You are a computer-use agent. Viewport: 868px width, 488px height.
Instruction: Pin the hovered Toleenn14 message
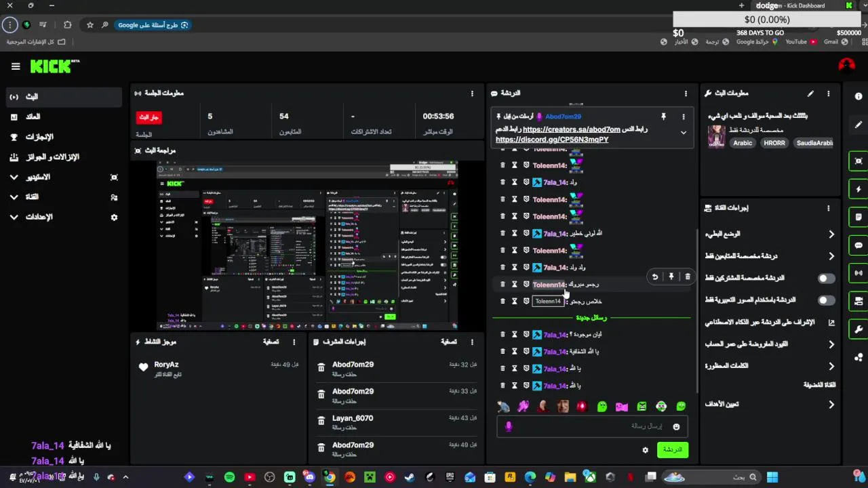(x=671, y=277)
